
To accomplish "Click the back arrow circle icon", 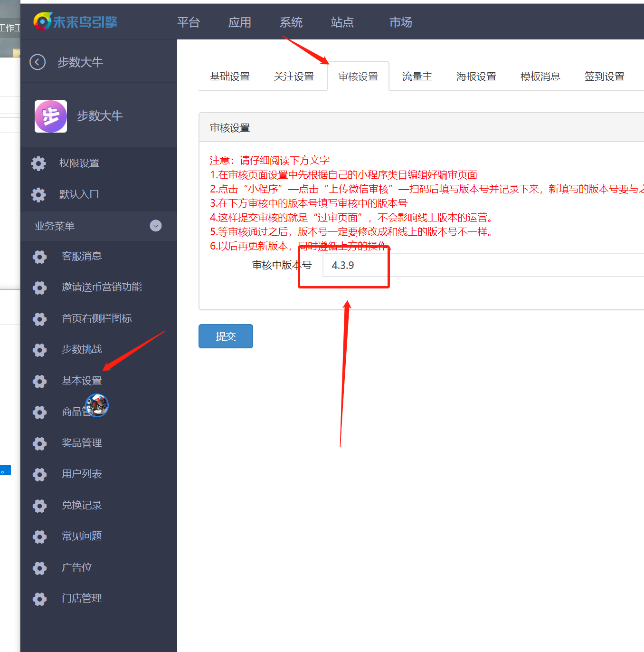I will tap(38, 62).
